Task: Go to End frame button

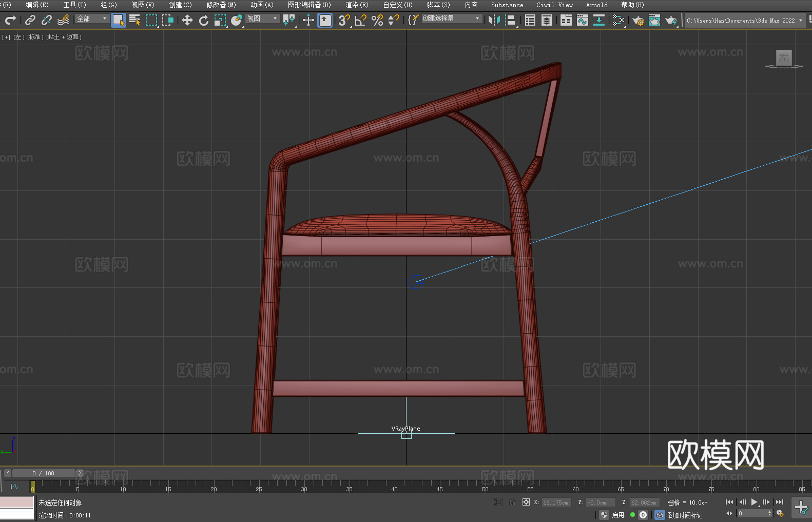Action: 779,502
